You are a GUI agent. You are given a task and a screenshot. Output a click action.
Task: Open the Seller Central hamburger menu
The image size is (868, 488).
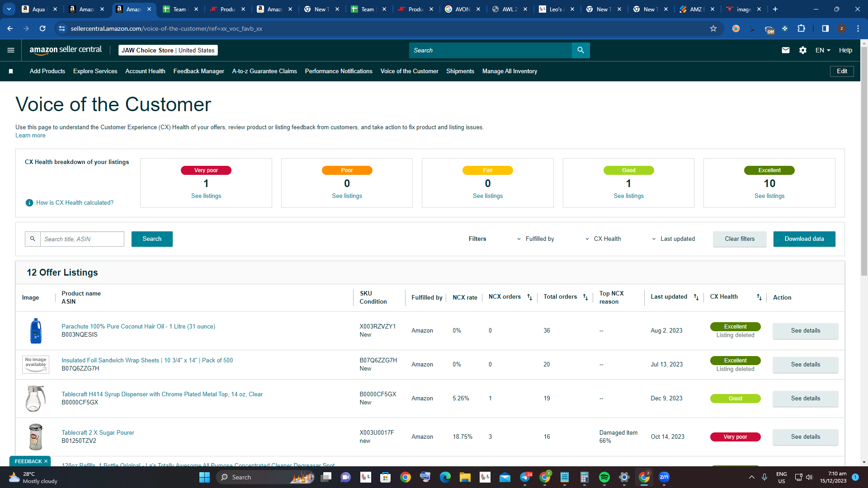(11, 50)
